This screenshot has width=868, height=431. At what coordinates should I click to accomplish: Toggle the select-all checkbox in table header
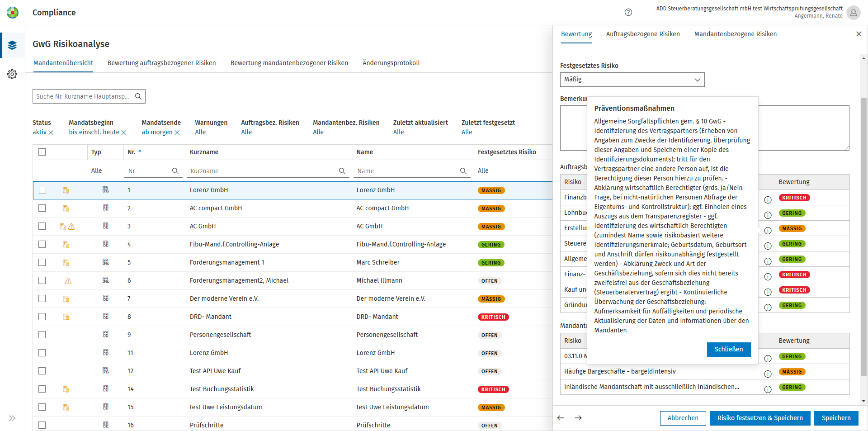(x=42, y=152)
